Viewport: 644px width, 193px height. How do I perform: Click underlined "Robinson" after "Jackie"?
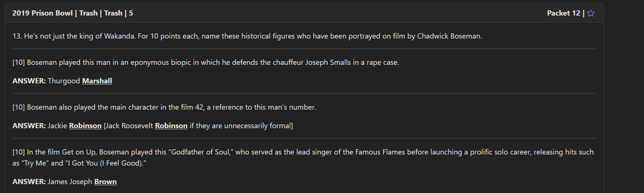tap(85, 126)
